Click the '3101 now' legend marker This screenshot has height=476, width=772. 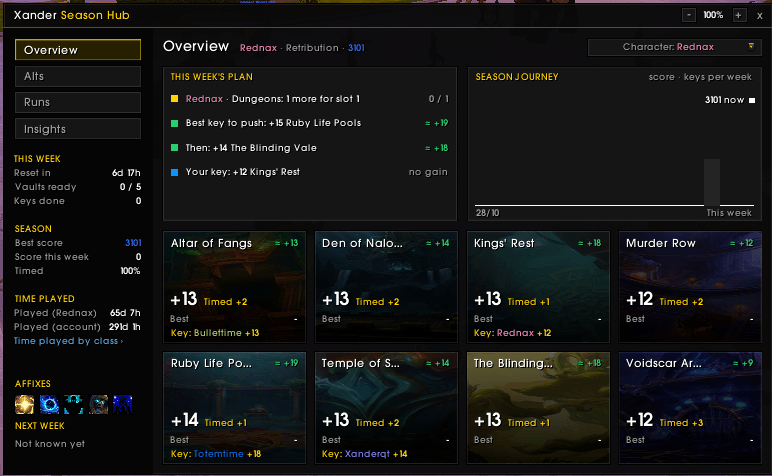point(752,100)
